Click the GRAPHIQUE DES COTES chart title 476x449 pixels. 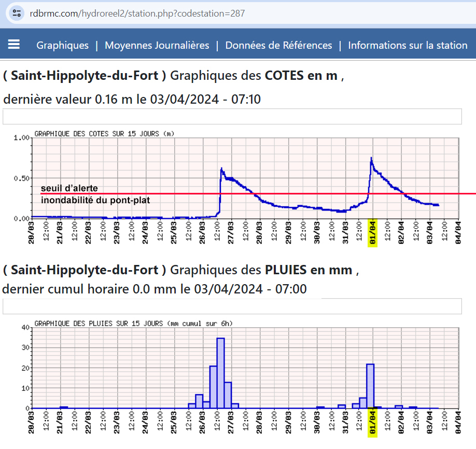pos(104,134)
